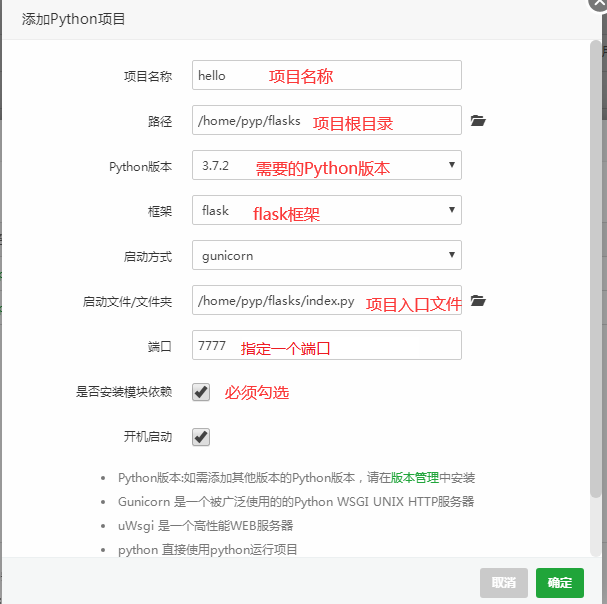607x604 pixels.
Task: Click the python 直接使用python运行项目 note
Action: (x=207, y=550)
